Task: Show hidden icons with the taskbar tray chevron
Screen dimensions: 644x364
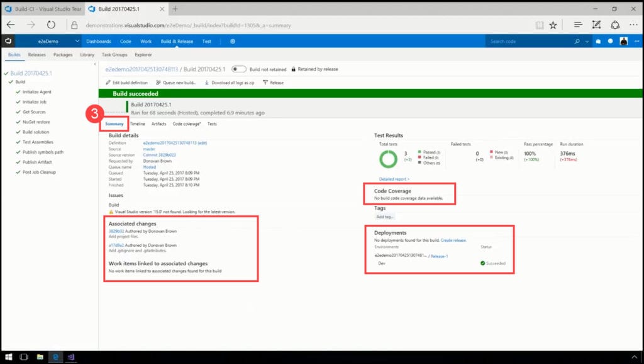Action: pos(635,357)
